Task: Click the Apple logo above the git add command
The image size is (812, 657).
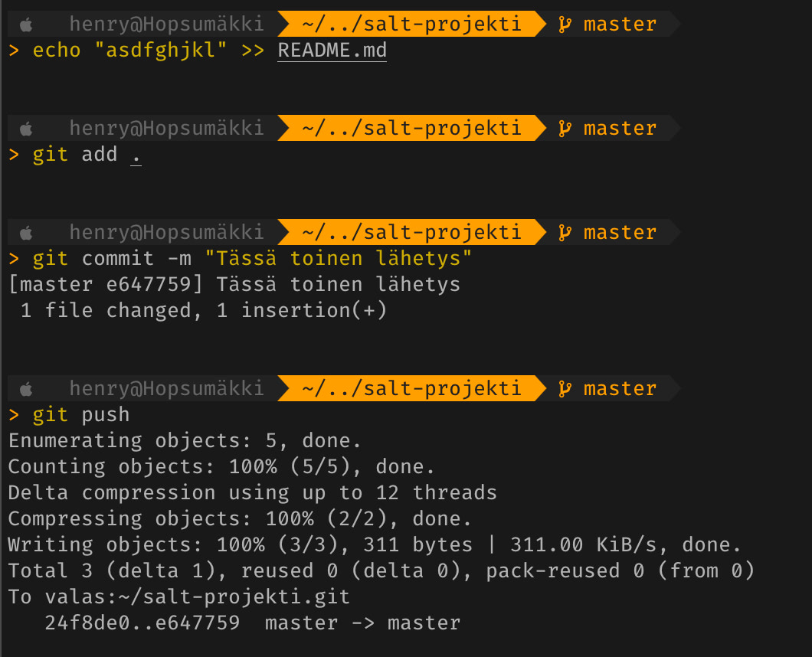Action: (28, 128)
